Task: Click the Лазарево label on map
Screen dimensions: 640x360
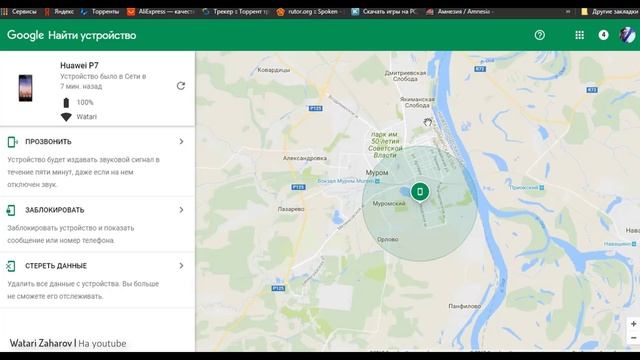Action: [x=291, y=209]
